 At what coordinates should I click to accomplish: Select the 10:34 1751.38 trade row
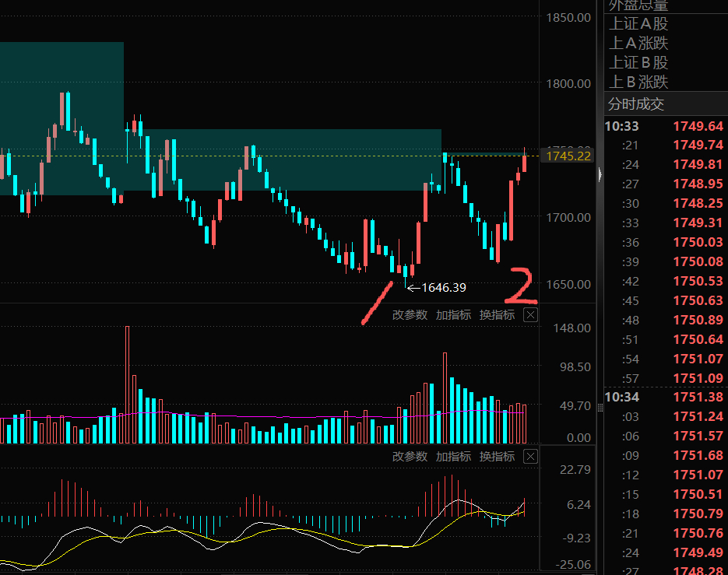tap(666, 398)
